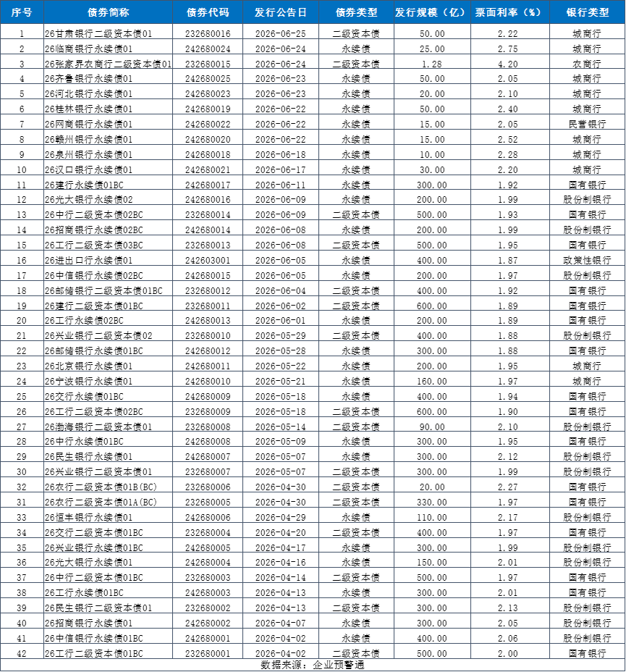Click the 债券代码 column header

click(x=208, y=12)
